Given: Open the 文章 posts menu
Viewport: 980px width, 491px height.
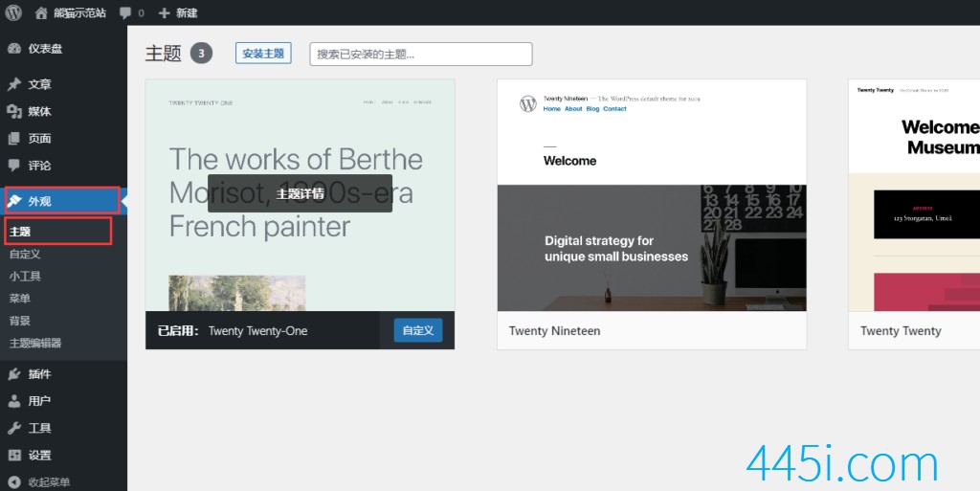Looking at the screenshot, I should [63, 84].
